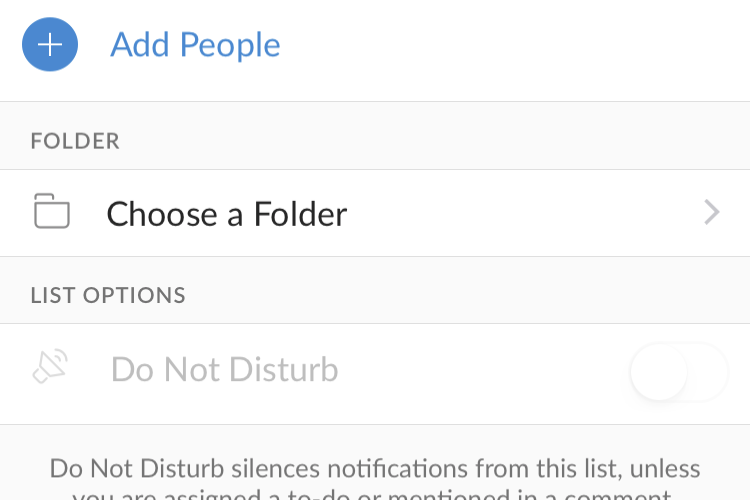This screenshot has height=500, width=750.
Task: Click the crossed-out bell Do Not Disturb icon
Action: pos(50,369)
